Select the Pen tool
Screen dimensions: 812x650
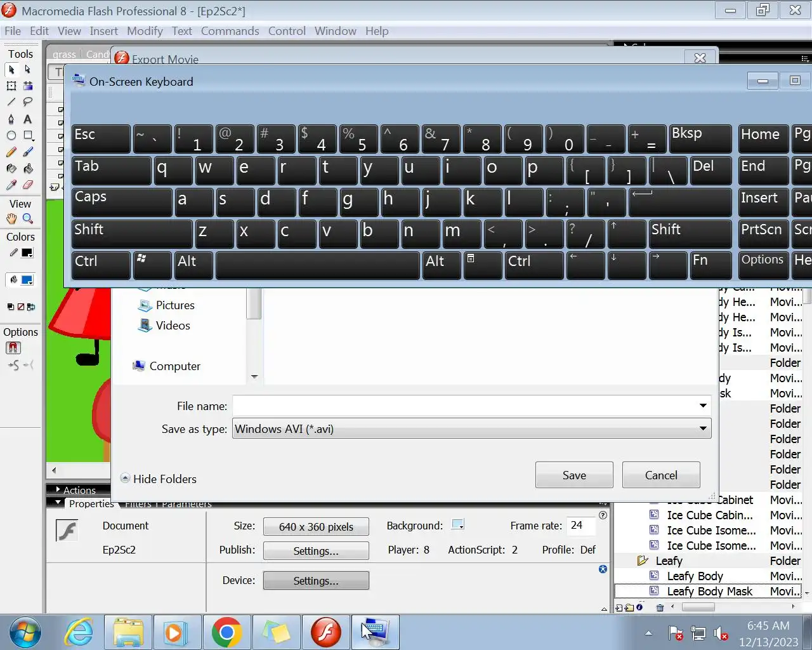click(11, 119)
